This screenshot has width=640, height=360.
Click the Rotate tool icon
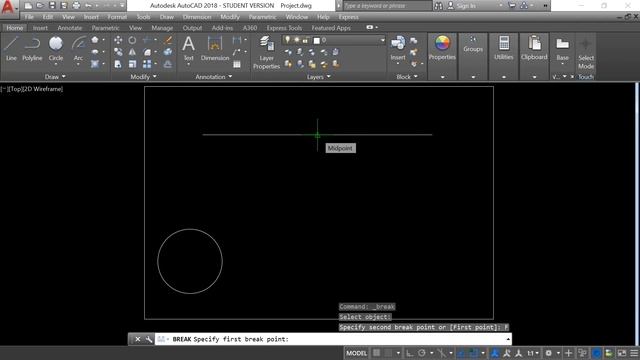click(132, 40)
